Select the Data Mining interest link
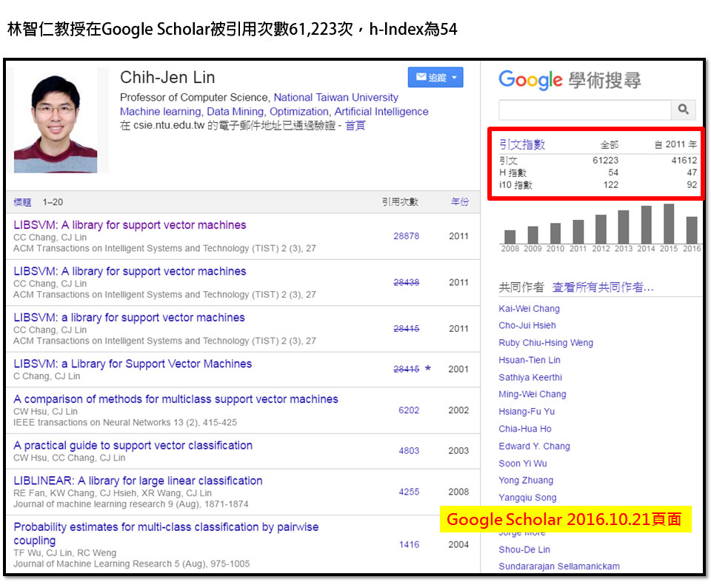Screen dimensions: 711x588 235,112
